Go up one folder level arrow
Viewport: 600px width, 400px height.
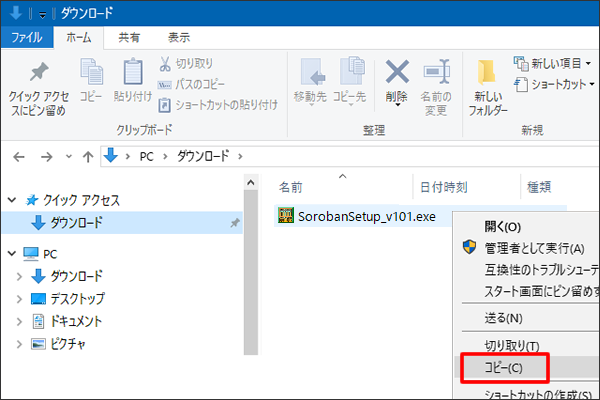[88, 156]
